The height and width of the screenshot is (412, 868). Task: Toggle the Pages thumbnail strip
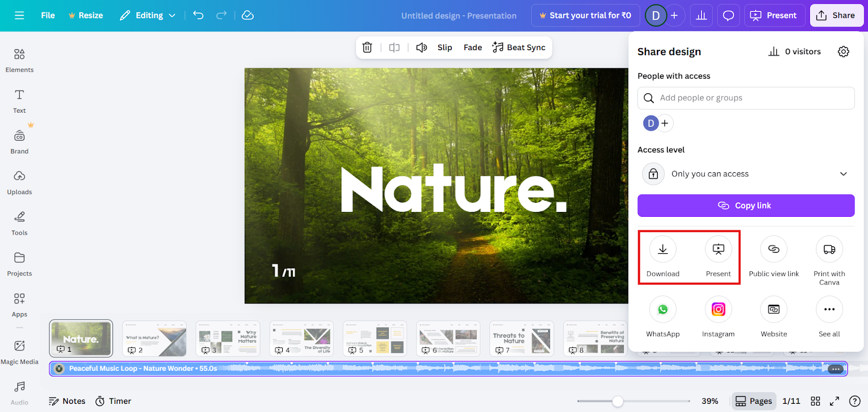click(x=754, y=401)
